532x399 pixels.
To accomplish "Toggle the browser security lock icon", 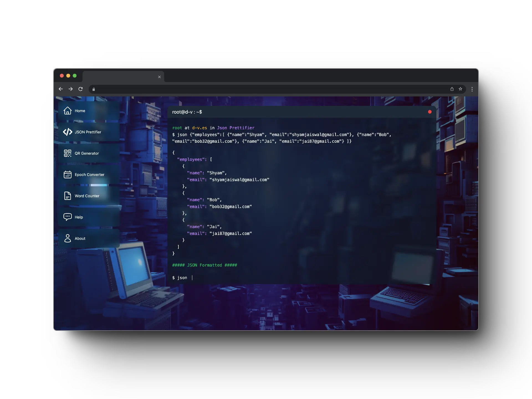I will (93, 89).
